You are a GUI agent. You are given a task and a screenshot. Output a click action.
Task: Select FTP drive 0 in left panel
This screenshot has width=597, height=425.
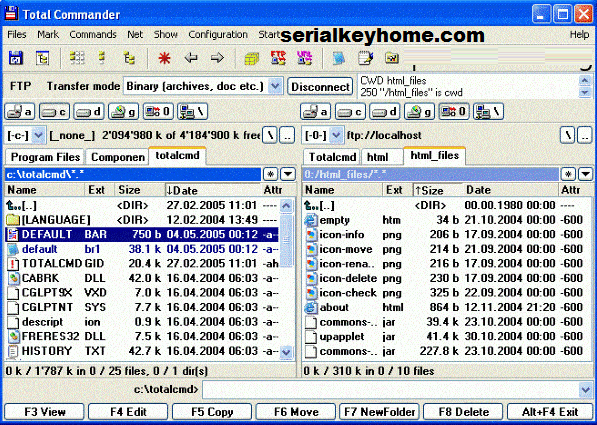[x=158, y=112]
